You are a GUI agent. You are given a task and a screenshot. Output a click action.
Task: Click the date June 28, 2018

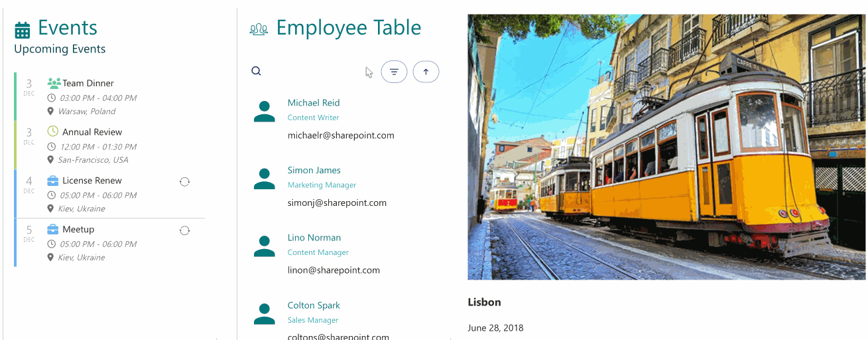(x=495, y=328)
